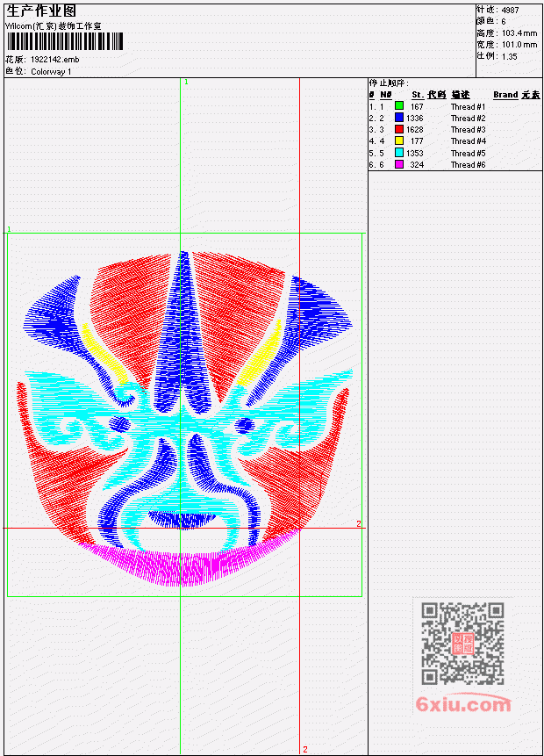Click the QR code image

[462, 644]
